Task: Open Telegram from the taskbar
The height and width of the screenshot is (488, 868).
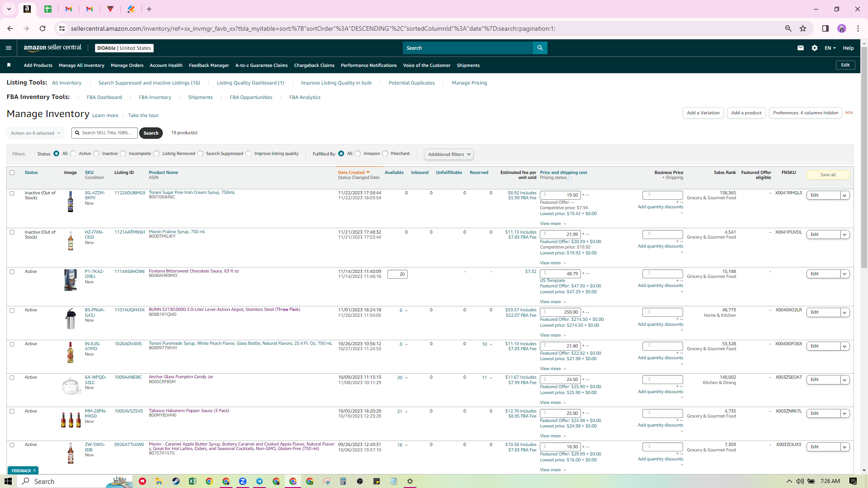Action: [x=259, y=481]
